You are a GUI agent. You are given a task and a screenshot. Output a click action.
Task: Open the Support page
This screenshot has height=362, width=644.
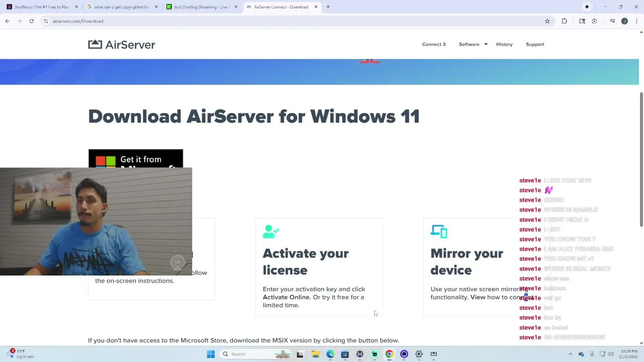535,44
